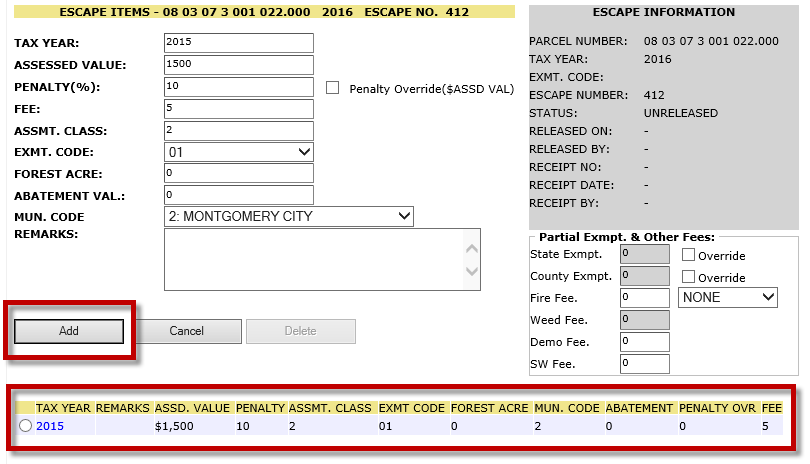Tick the State Exmpt. Override checkbox
810x464 pixels.
(688, 254)
